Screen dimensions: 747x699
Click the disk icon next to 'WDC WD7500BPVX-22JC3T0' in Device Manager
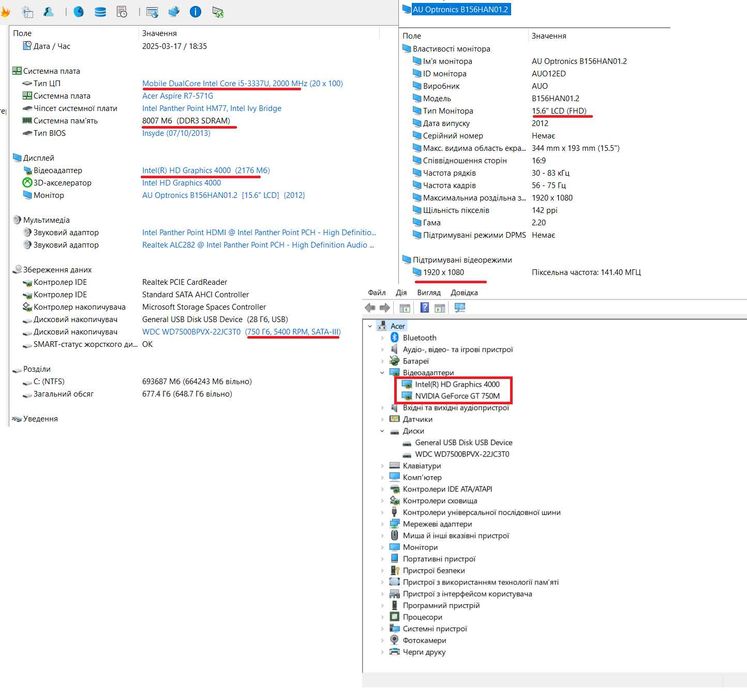point(407,455)
